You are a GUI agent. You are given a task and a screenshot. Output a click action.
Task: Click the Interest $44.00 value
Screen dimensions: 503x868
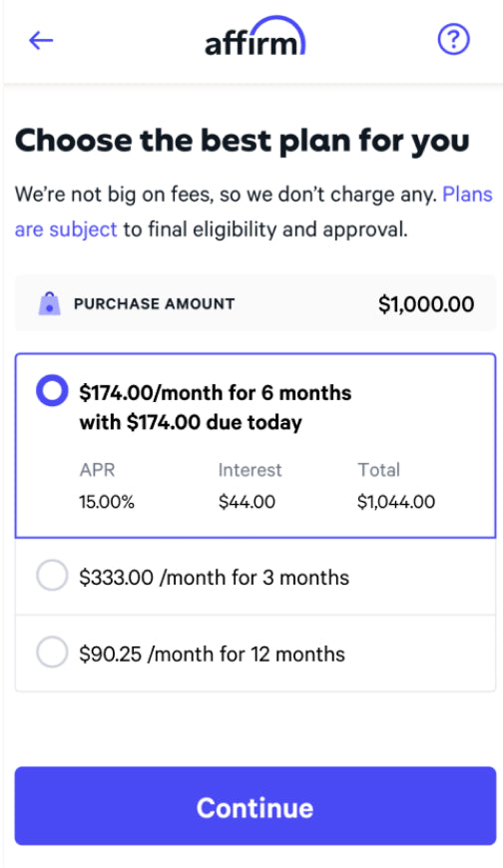(247, 502)
